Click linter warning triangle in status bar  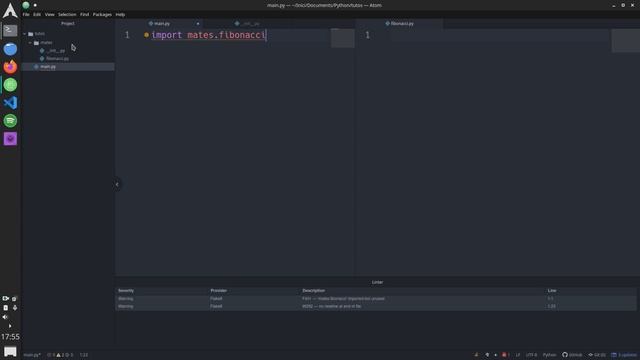pos(58,355)
